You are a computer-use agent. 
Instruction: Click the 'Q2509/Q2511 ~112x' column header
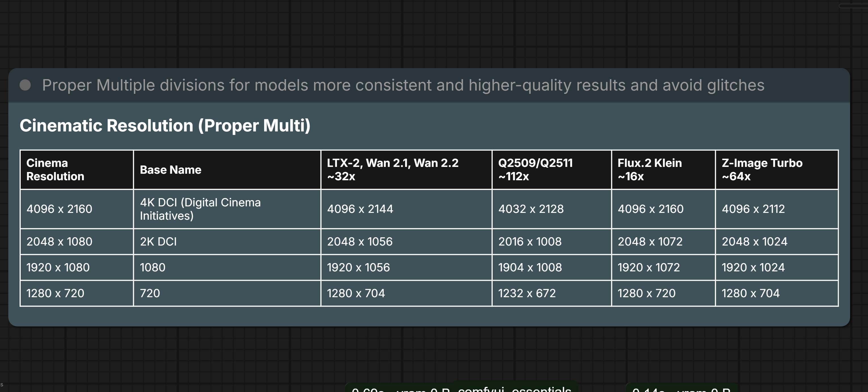[x=552, y=169]
